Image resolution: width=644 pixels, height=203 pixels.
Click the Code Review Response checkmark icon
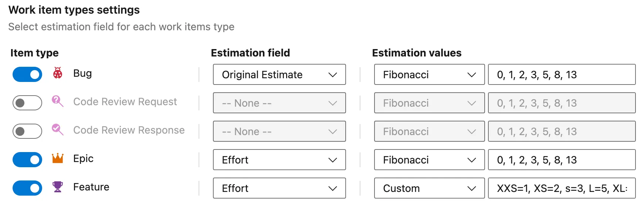point(57,130)
